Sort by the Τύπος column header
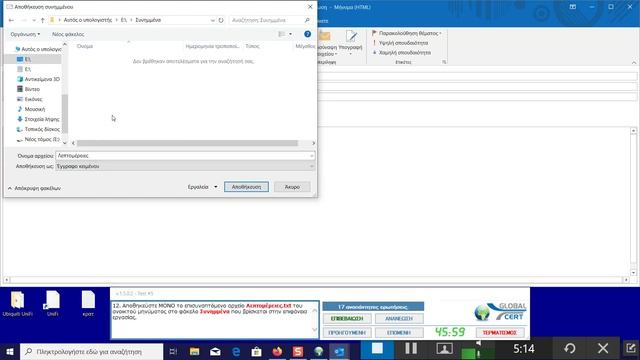 [252, 46]
